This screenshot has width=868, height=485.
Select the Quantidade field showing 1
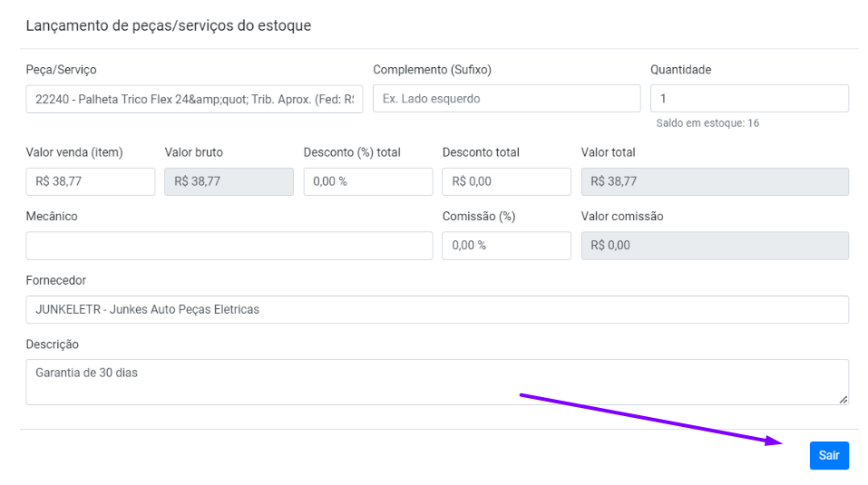pyautogui.click(x=749, y=99)
